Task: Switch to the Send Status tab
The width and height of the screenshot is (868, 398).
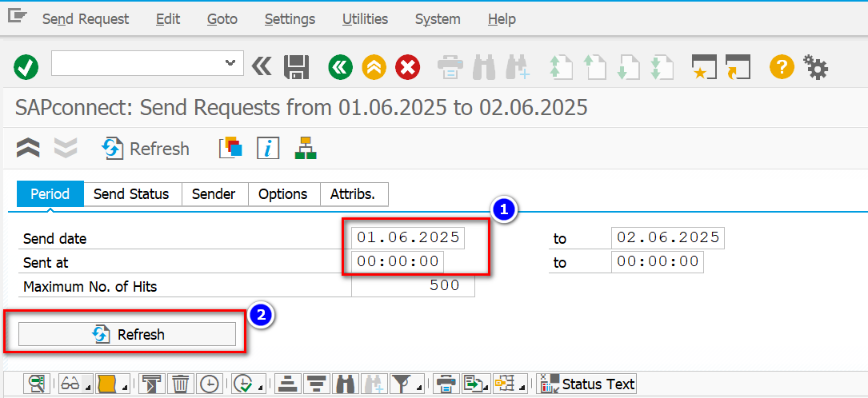Action: 131,194
